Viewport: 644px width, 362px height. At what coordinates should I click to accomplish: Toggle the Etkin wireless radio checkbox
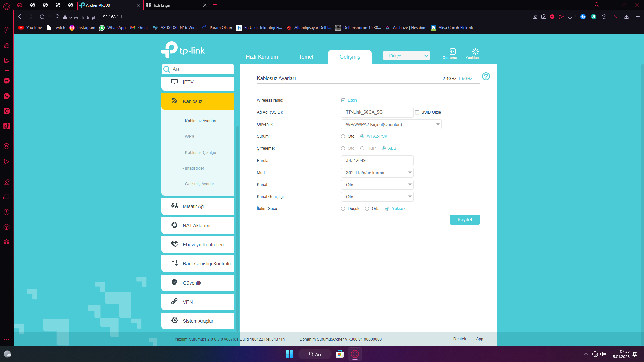point(343,100)
